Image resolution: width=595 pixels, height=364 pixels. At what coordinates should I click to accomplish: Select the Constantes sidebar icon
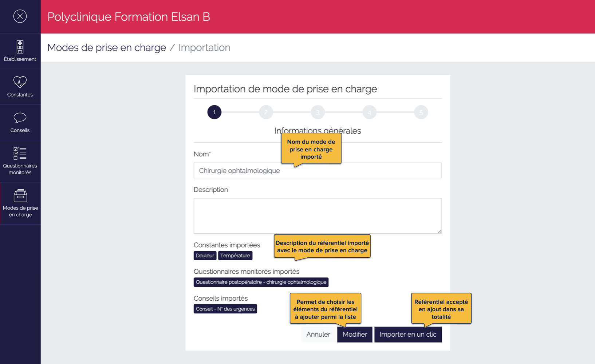(x=20, y=87)
